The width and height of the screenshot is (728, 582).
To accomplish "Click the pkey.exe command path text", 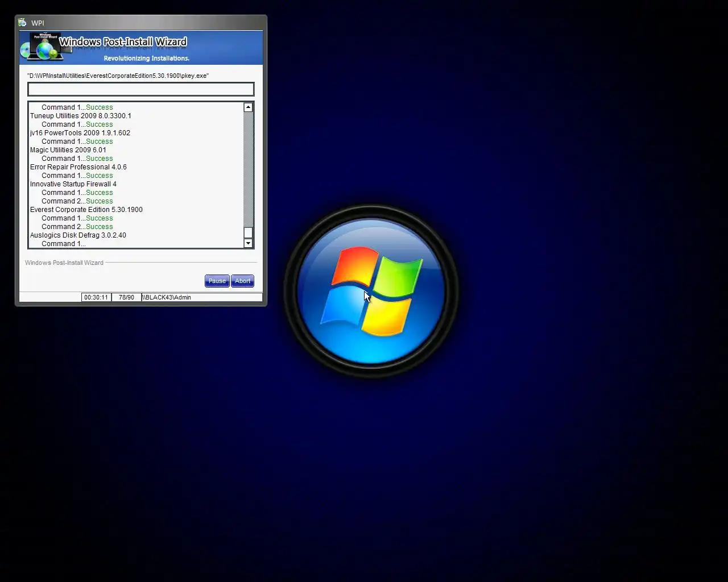I will pos(118,76).
